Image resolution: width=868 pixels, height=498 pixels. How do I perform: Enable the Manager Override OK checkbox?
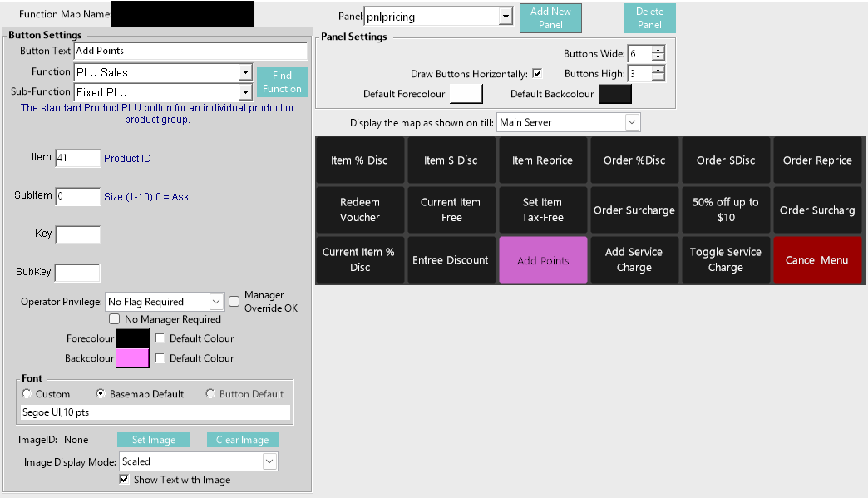tap(234, 301)
